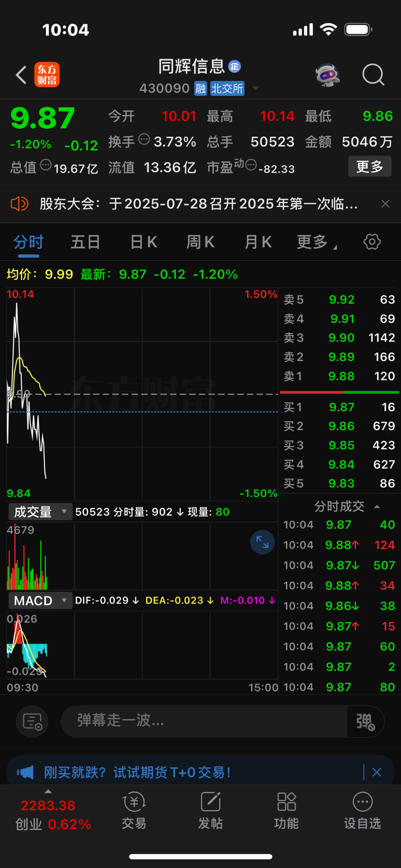The image size is (401, 868).
Task: Select 卖5 price 9.92 row
Action: pyautogui.click(x=339, y=300)
